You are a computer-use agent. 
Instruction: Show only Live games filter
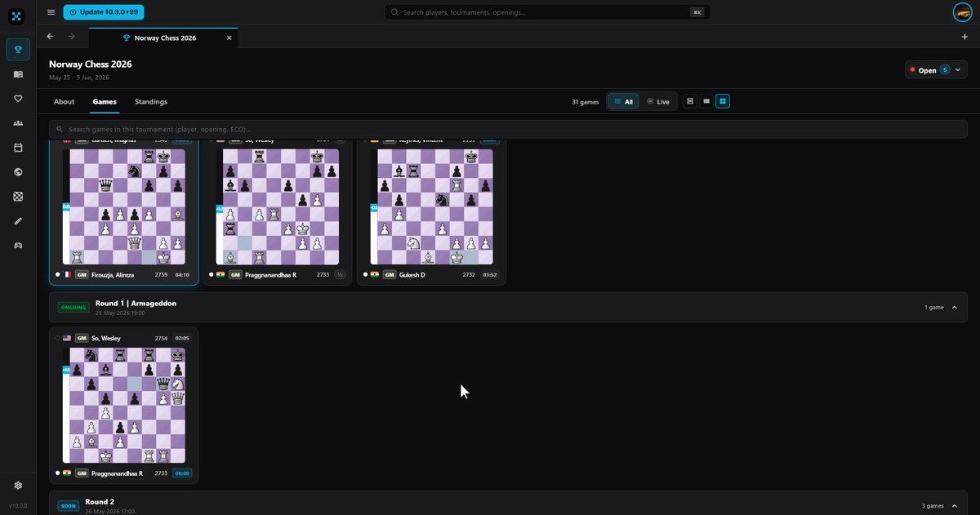coord(658,102)
